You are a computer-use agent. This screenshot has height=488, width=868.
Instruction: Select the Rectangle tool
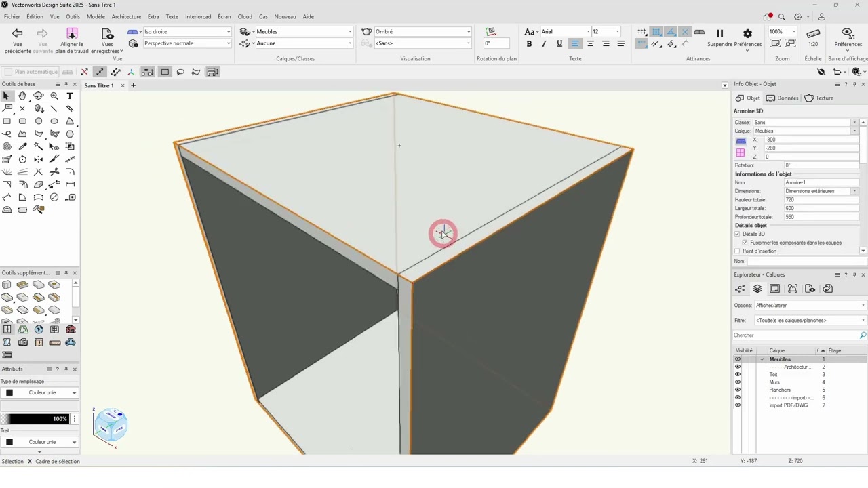tap(7, 121)
